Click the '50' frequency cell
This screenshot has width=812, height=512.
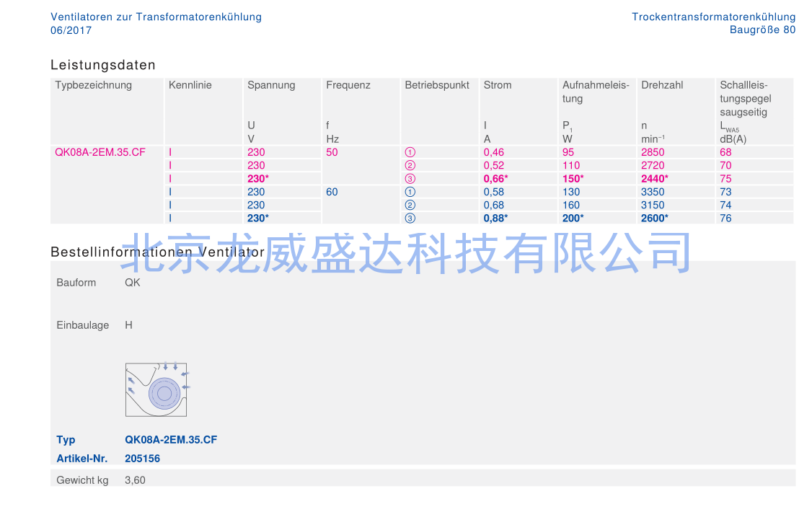pyautogui.click(x=332, y=152)
